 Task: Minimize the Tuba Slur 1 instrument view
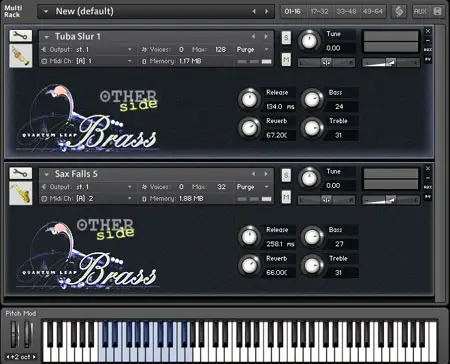pos(428,40)
